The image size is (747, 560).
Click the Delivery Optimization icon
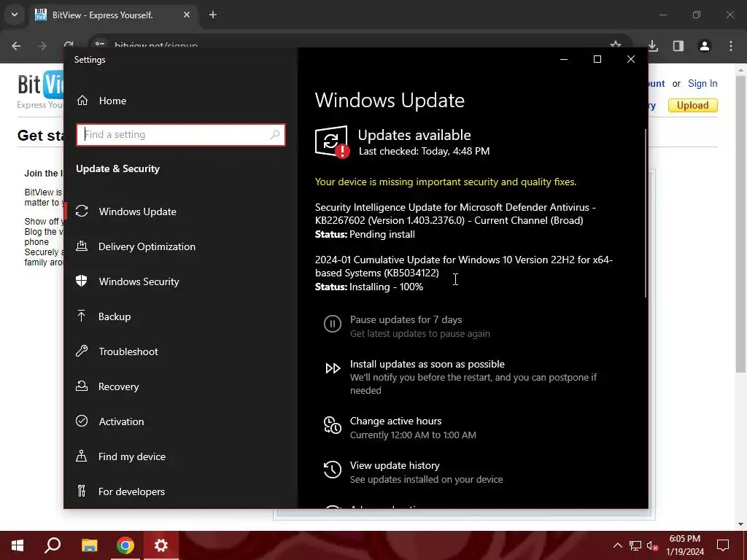click(x=82, y=246)
